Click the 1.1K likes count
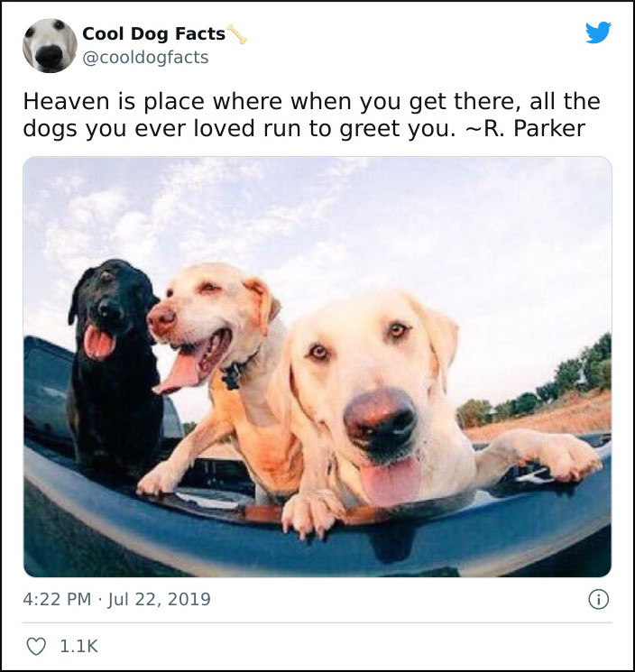This screenshot has height=672, width=635. [x=78, y=646]
